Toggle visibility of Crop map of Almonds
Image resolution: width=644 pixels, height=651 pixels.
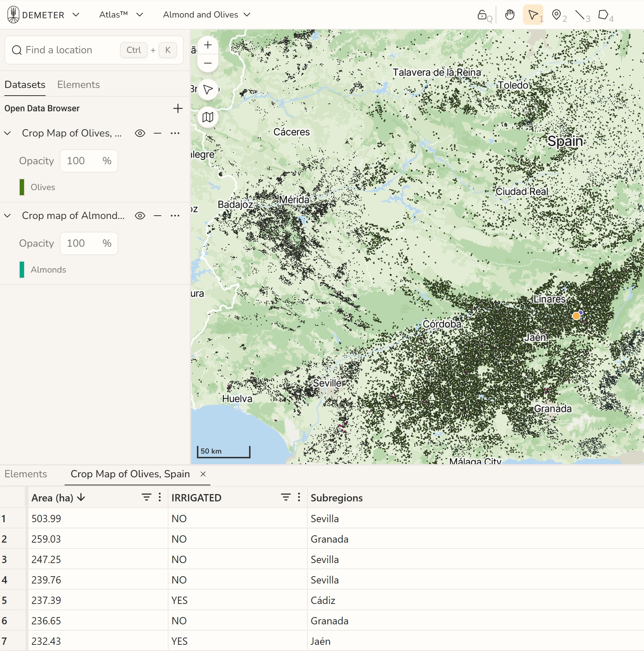coord(140,216)
